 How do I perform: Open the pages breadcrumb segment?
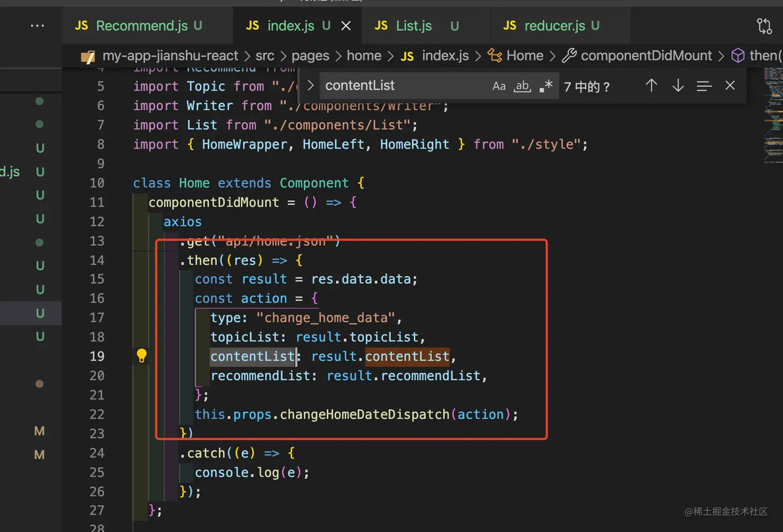pyautogui.click(x=310, y=56)
